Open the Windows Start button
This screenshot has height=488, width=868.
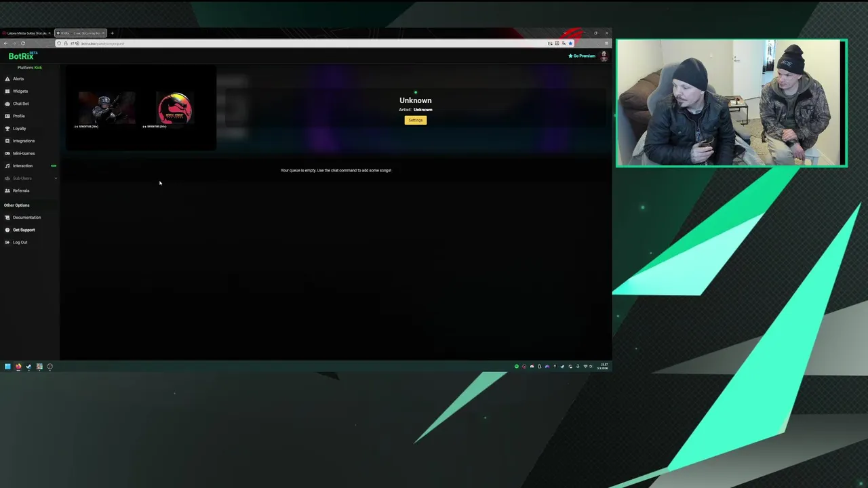pos(7,367)
